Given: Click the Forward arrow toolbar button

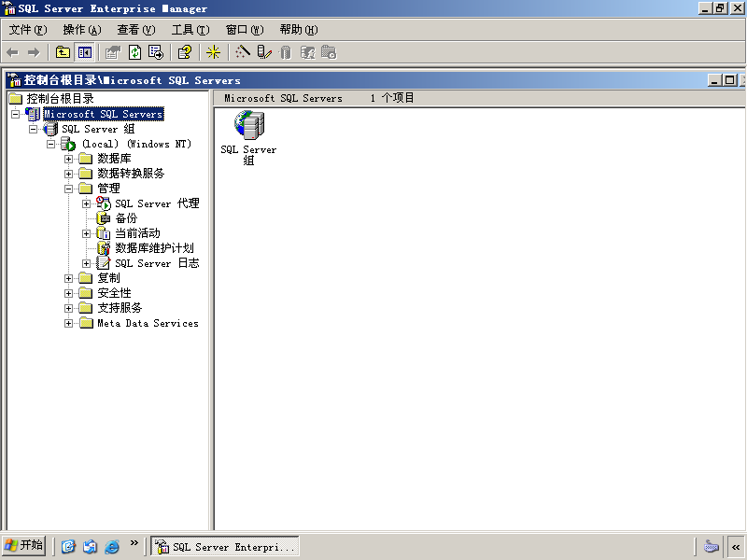Looking at the screenshot, I should (34, 52).
